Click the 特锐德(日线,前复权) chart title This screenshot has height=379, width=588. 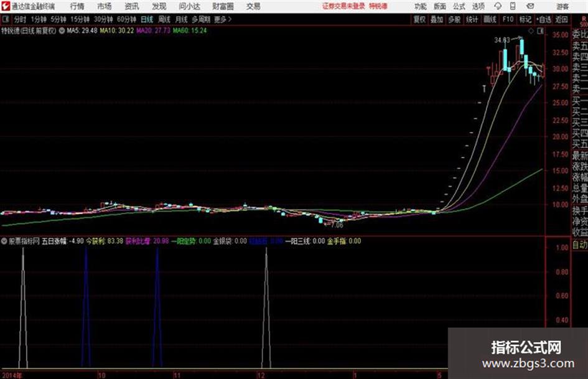click(29, 30)
